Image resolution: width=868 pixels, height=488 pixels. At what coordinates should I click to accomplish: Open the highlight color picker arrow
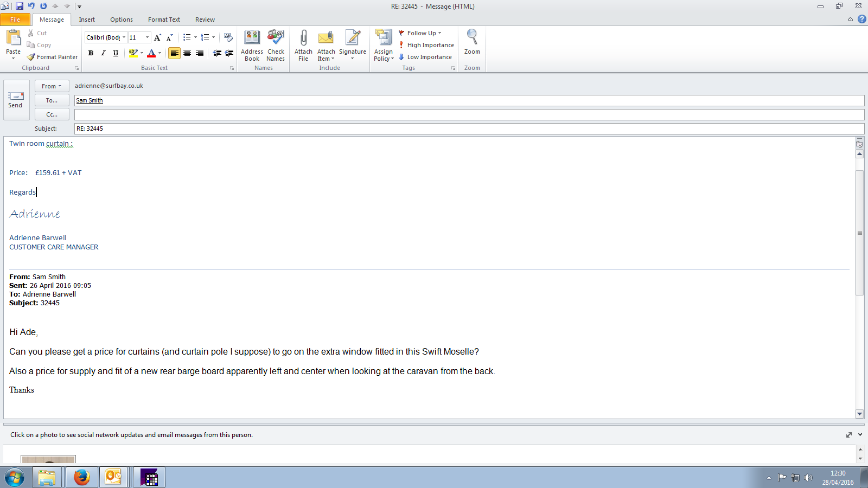tap(142, 53)
